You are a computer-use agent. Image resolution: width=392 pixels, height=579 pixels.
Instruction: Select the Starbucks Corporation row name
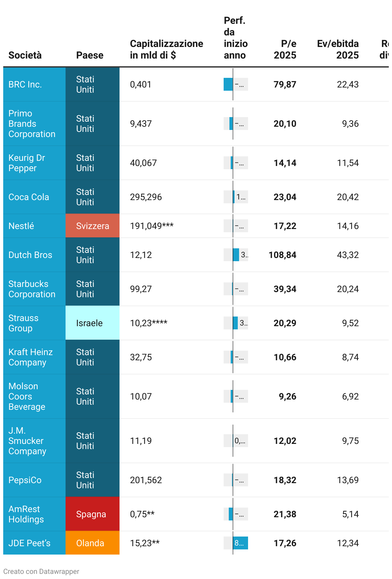32,289
